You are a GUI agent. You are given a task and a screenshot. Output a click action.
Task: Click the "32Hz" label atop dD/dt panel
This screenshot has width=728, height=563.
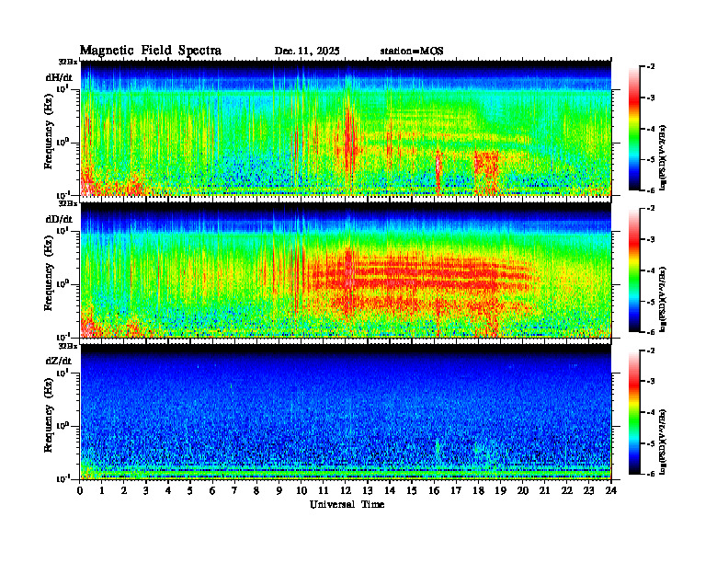point(68,203)
